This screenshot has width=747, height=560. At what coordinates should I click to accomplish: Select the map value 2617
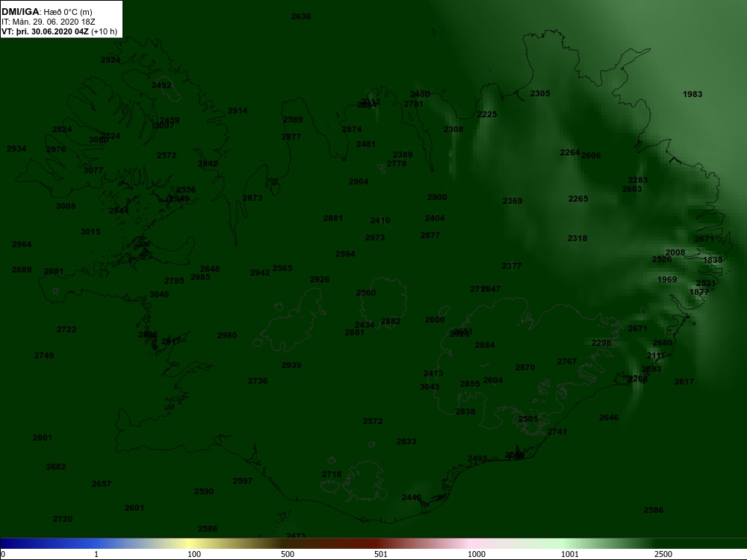(684, 382)
